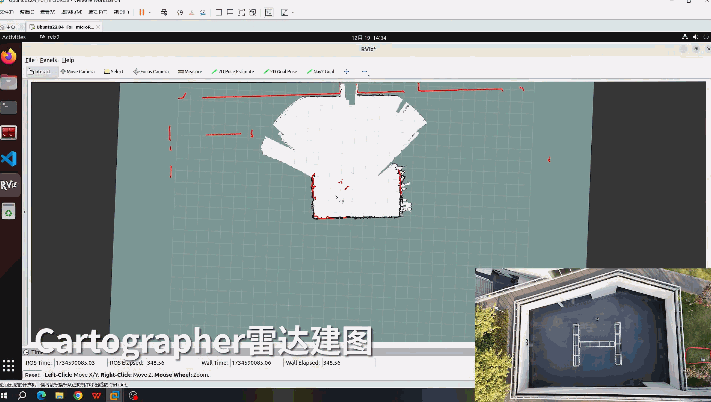Open WPS Office from taskbar
Screen dimensions: 711x402
coord(96,395)
